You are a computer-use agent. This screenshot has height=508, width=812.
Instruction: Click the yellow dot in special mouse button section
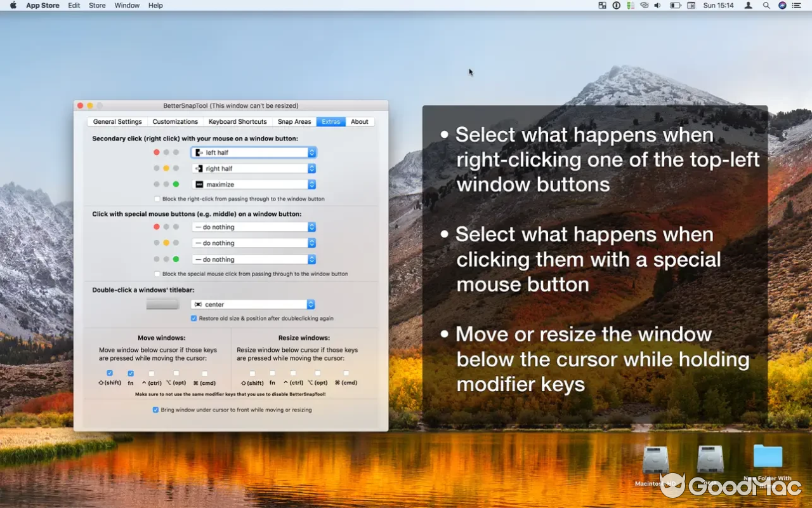coord(166,243)
